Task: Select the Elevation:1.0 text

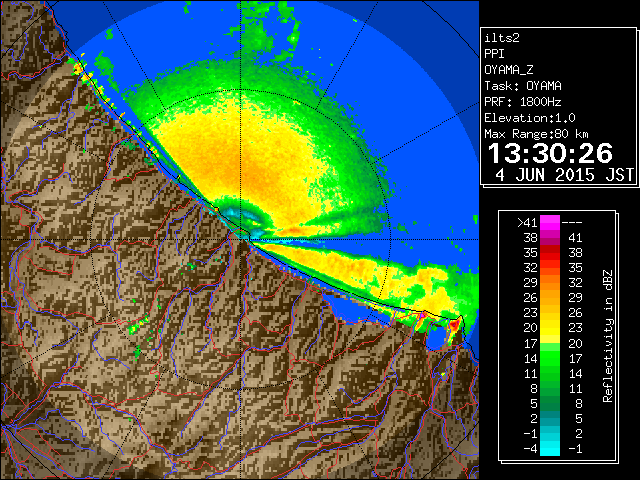Action: 530,118
